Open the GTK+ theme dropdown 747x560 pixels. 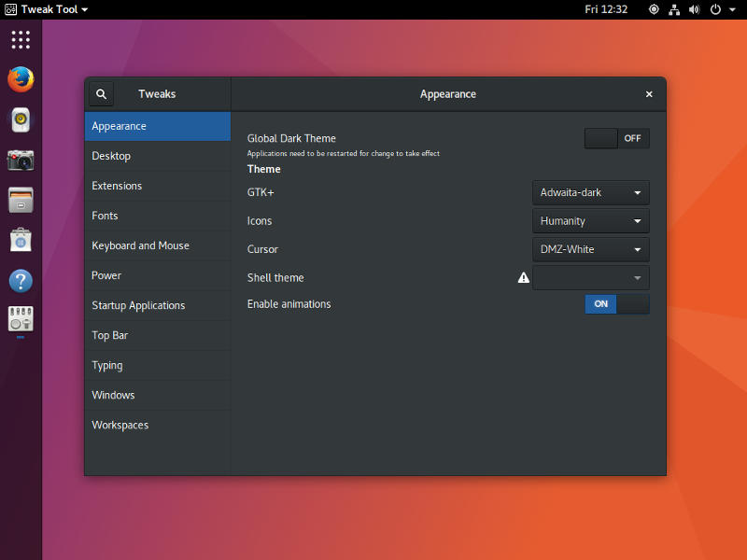click(590, 192)
